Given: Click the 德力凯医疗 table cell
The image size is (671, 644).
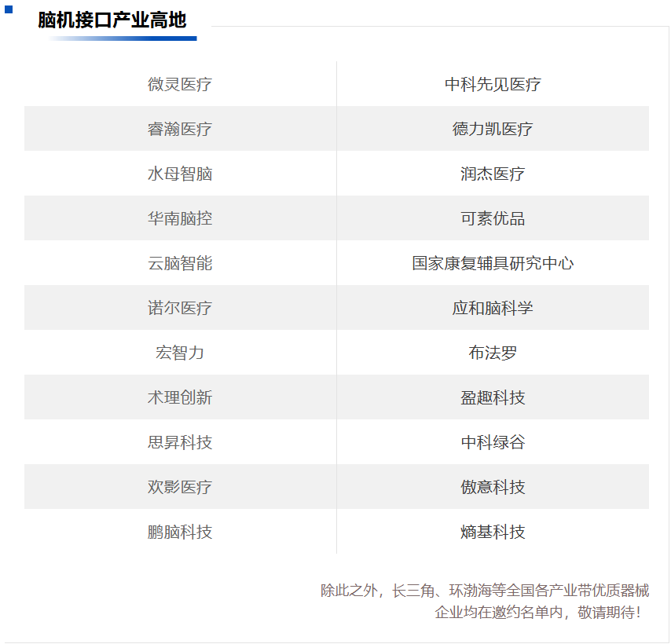Looking at the screenshot, I should pos(493,129).
